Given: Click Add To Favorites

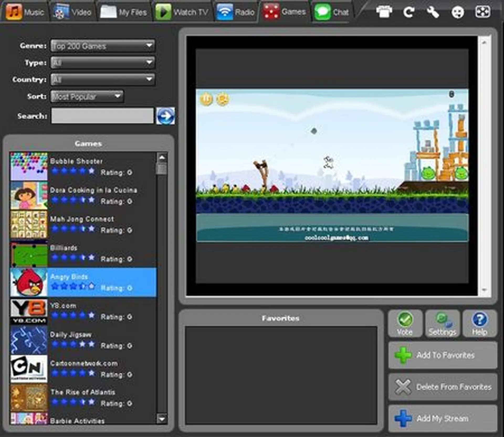Looking at the screenshot, I should (443, 355).
